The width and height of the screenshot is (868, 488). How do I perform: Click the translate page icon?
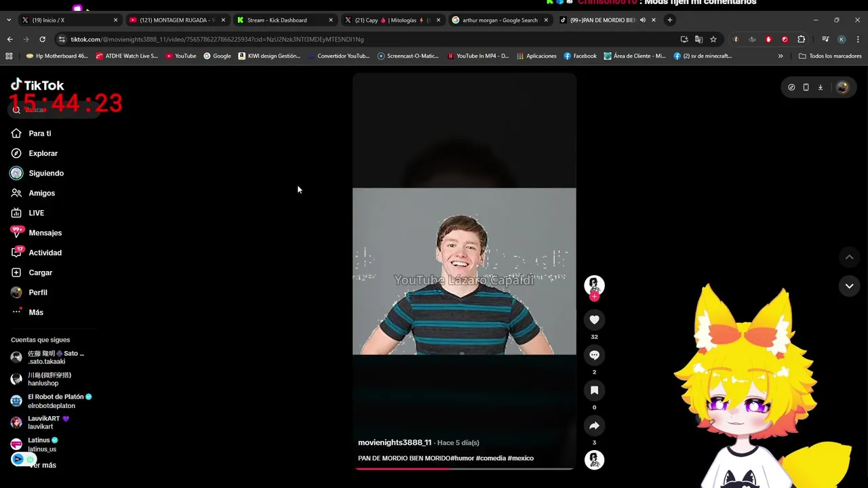[698, 39]
